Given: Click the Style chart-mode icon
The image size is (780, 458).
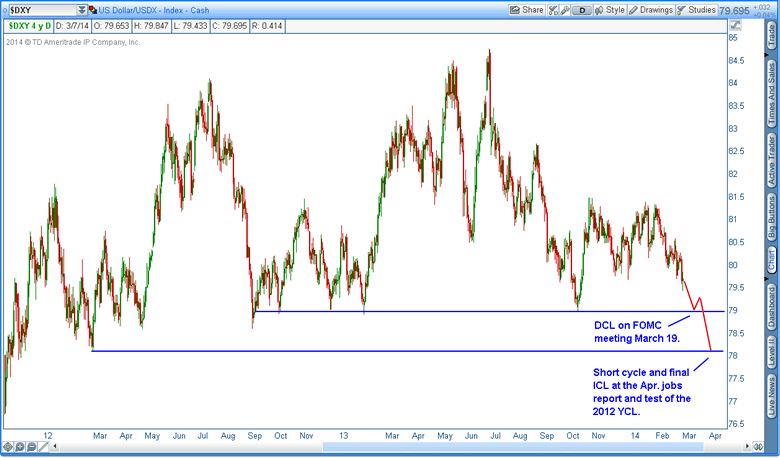Looking at the screenshot, I should 599,10.
